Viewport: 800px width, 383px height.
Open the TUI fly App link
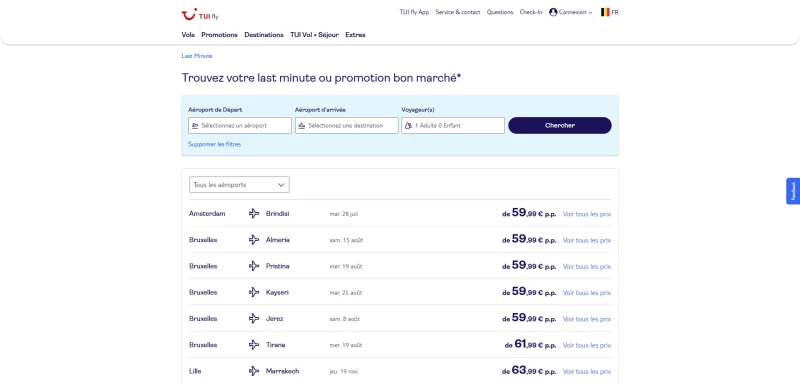coord(414,12)
